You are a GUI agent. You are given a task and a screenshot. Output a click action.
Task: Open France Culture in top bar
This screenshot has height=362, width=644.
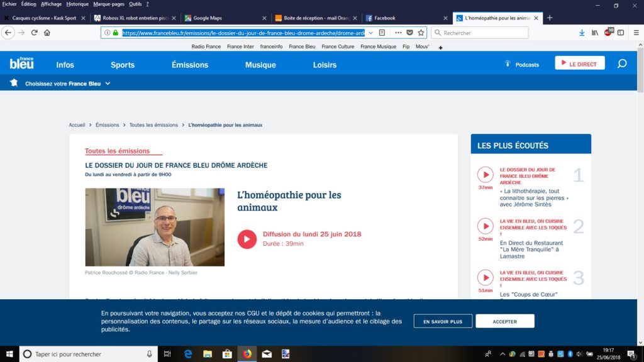click(x=338, y=47)
